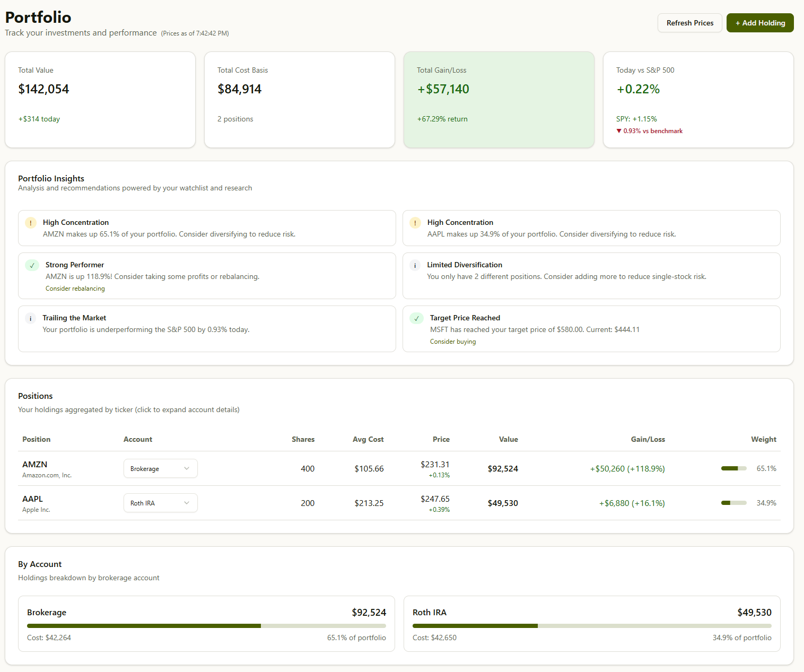This screenshot has height=672, width=804.
Task: Follow the Consider buying link for MSFT
Action: point(452,341)
